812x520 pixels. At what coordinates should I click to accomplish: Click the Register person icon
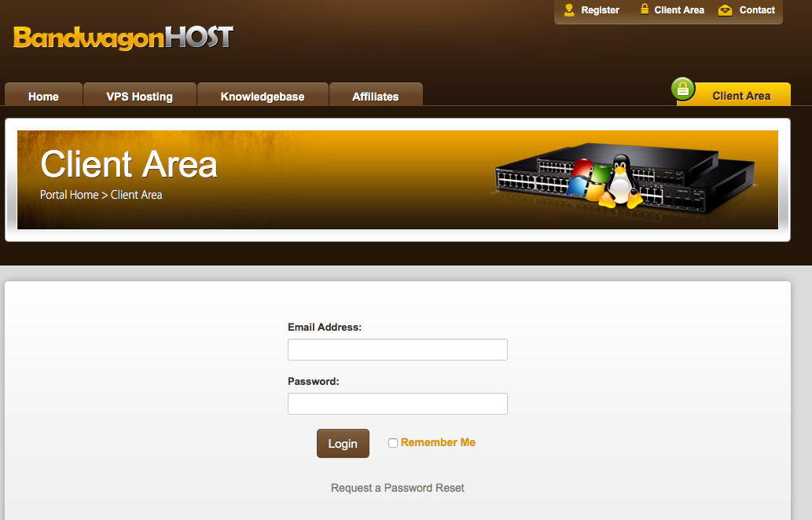tap(569, 10)
